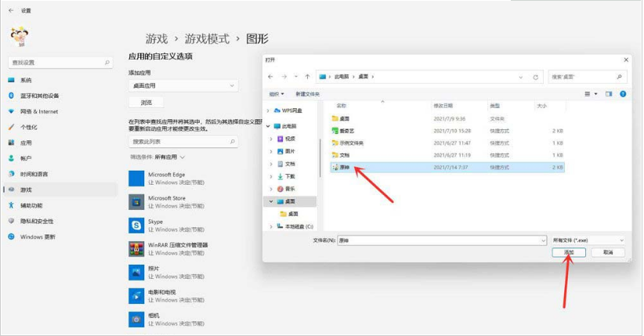Click the 添加 button
The image size is (644, 336).
click(569, 253)
